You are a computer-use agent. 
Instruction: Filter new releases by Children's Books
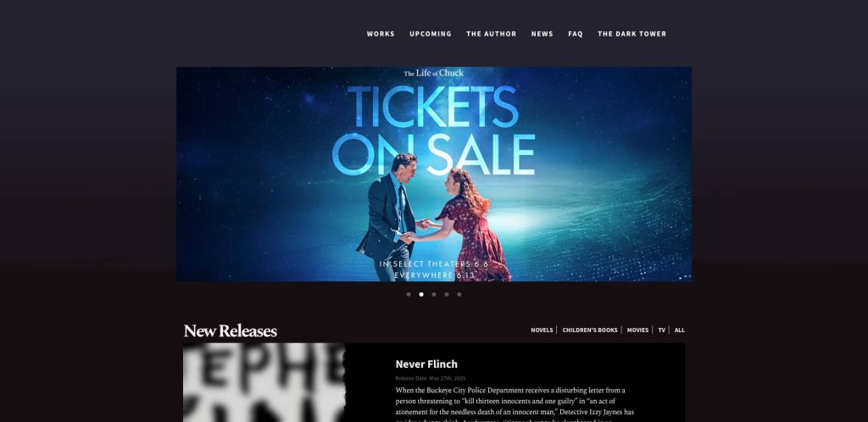pyautogui.click(x=590, y=330)
